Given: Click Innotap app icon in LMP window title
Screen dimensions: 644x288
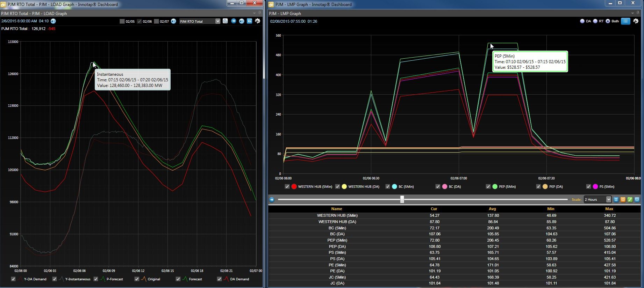Looking at the screenshot, I should 271,5.
